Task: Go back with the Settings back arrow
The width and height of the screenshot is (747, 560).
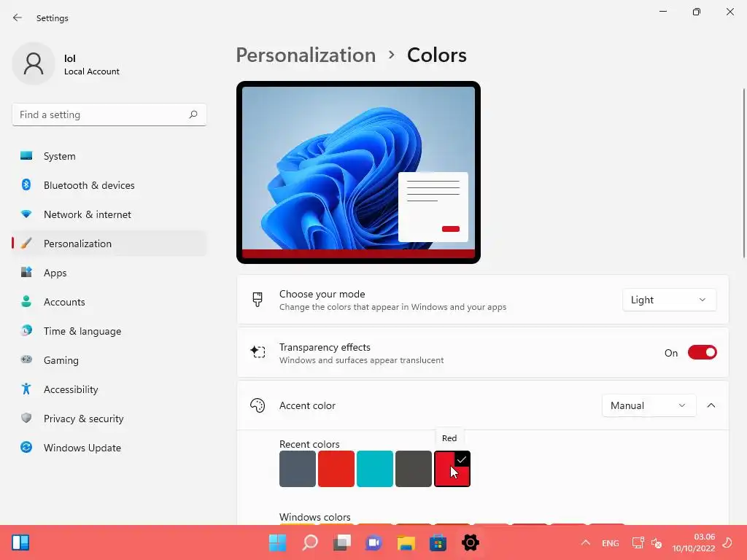Action: (x=18, y=17)
